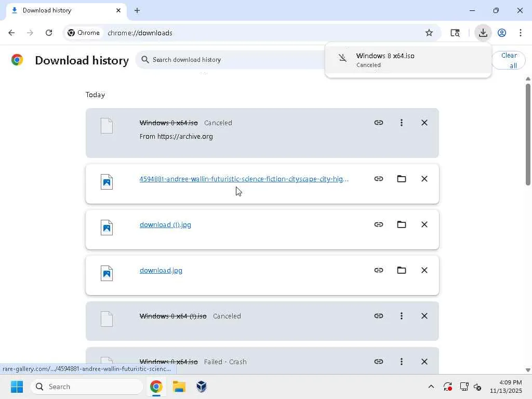Click the image file icon for download (1).jpg

[107, 228]
